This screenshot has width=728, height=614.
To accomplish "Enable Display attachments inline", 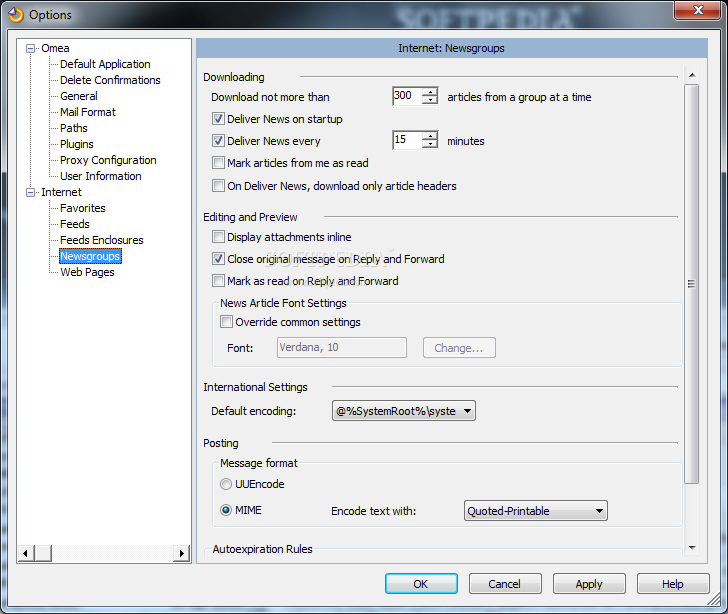I will [218, 237].
